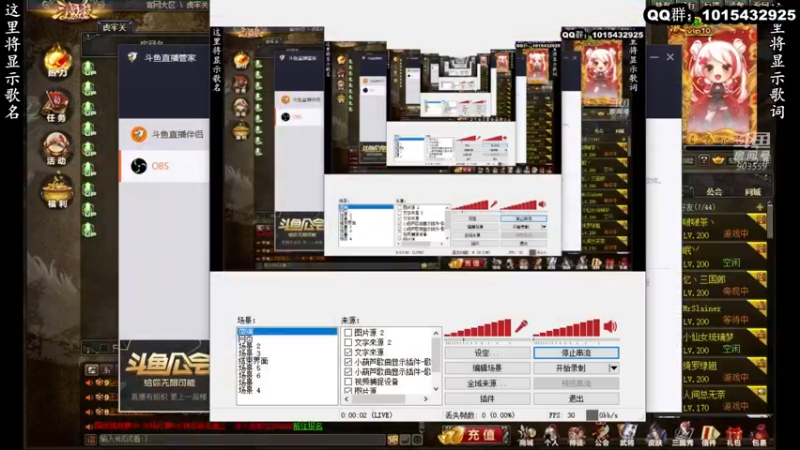This screenshot has width=800, height=450.
Task: Click the friends list vertical scrollbar
Action: point(770,219)
